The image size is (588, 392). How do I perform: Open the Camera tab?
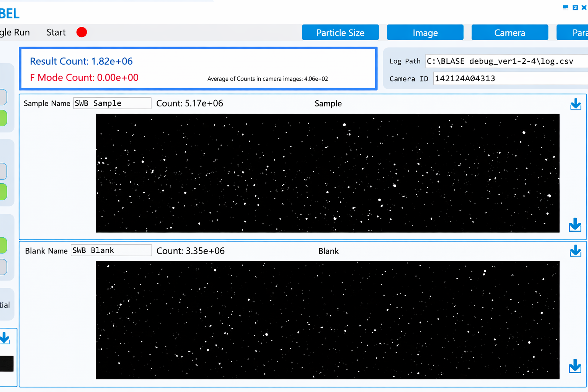510,33
